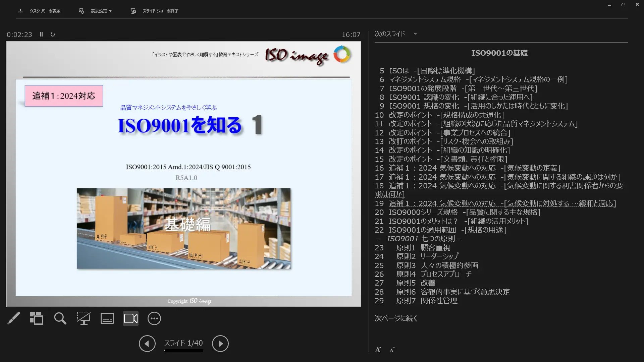Click the elapsed time 0:02:23

[19, 35]
